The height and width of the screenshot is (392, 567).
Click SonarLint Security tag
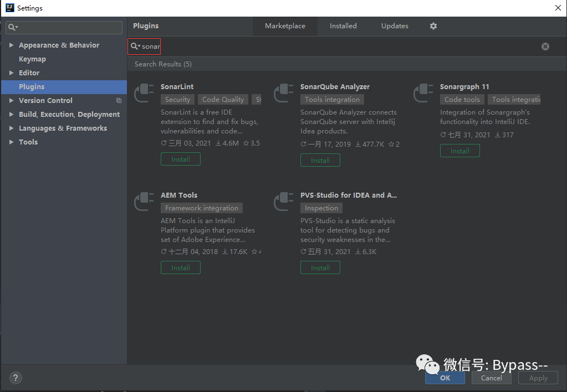[177, 99]
